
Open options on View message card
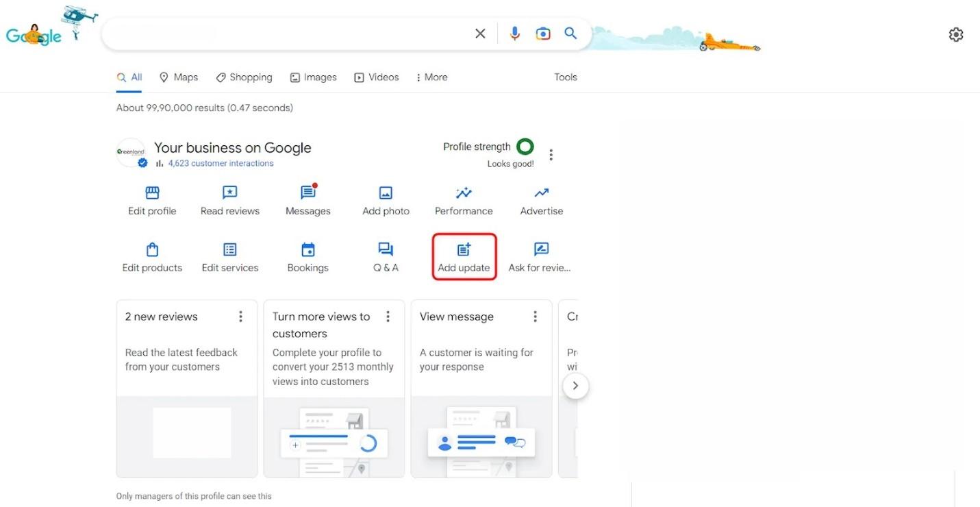click(535, 317)
